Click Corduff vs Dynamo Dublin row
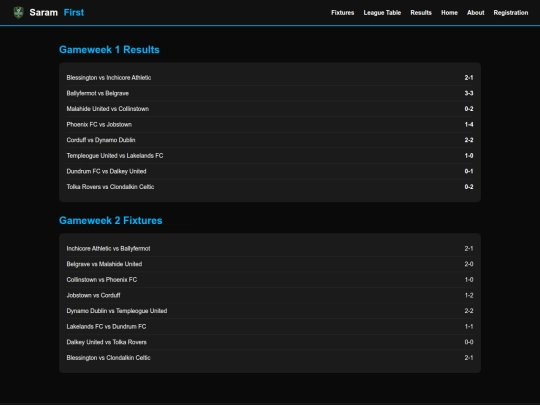This screenshot has height=405, width=540. pos(270,140)
